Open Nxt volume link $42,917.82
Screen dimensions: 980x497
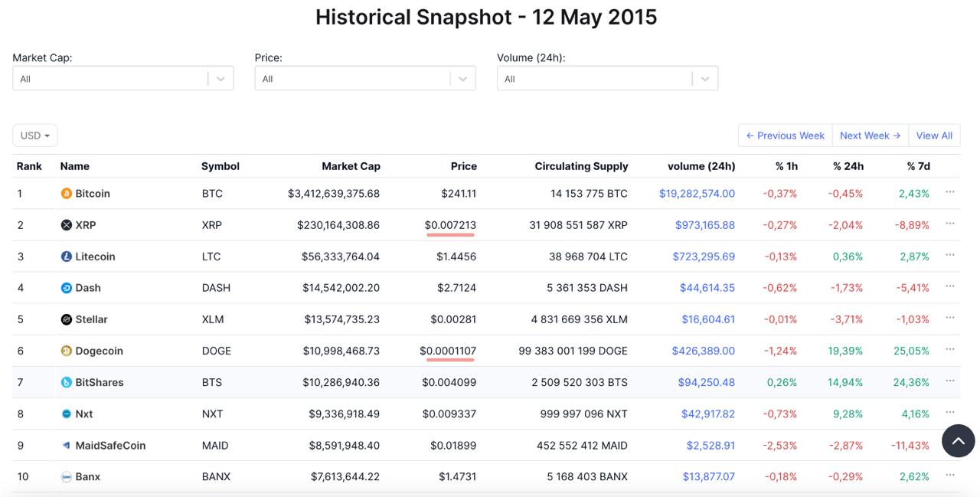(708, 414)
